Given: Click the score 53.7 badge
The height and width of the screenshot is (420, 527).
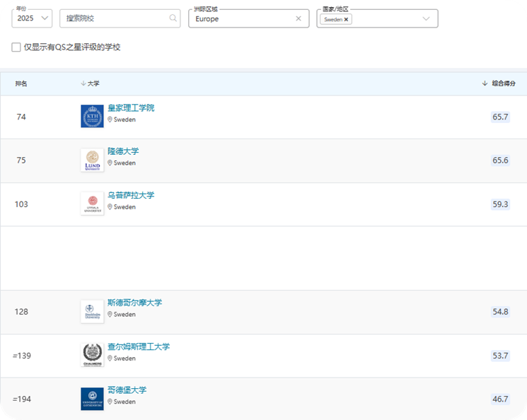Looking at the screenshot, I should pyautogui.click(x=500, y=356).
